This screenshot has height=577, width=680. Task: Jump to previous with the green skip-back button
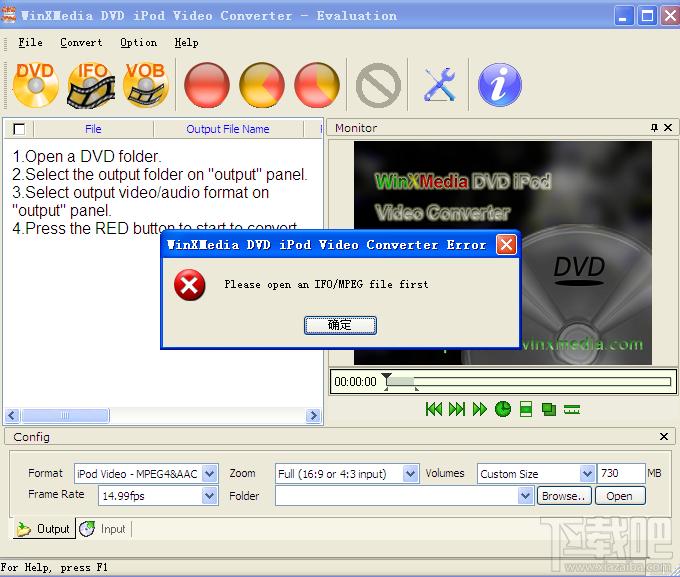coord(434,409)
